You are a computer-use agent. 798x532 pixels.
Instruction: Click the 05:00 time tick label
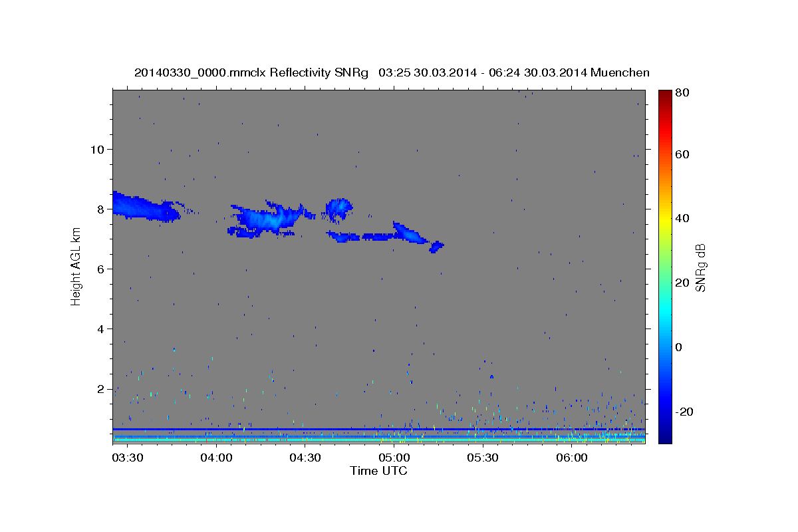click(394, 458)
